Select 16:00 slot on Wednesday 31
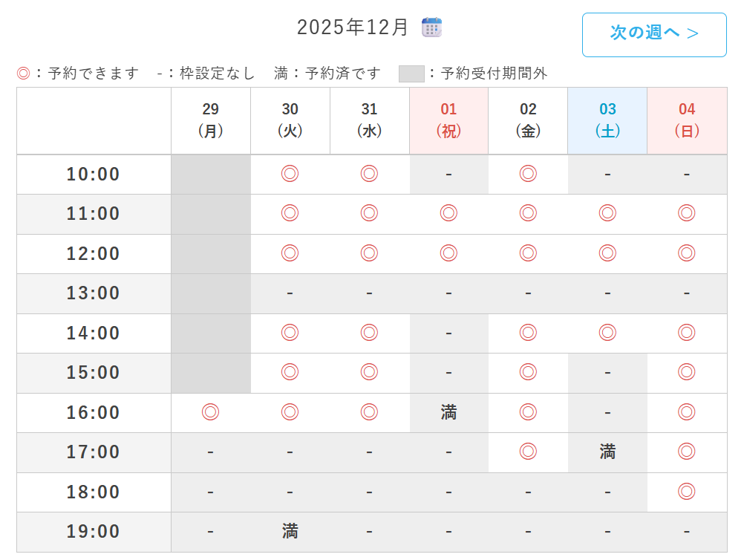This screenshot has height=560, width=744. (x=369, y=412)
